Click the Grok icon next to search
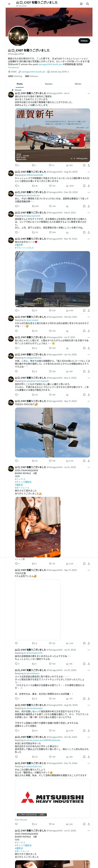Image resolution: width=98 pixels, height=868 pixels. click(81, 4)
